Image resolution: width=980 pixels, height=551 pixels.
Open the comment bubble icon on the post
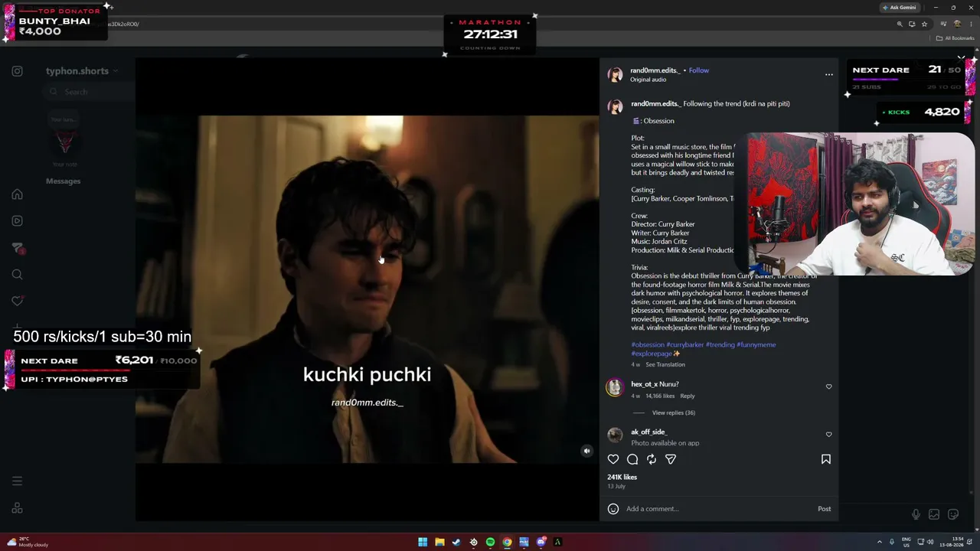(x=632, y=459)
